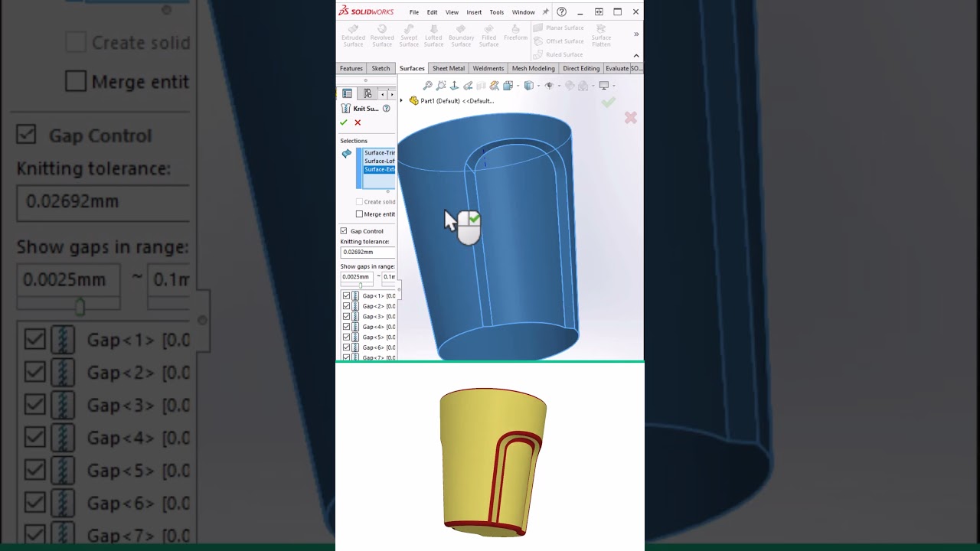Click the Zoom to Area icon

(441, 86)
